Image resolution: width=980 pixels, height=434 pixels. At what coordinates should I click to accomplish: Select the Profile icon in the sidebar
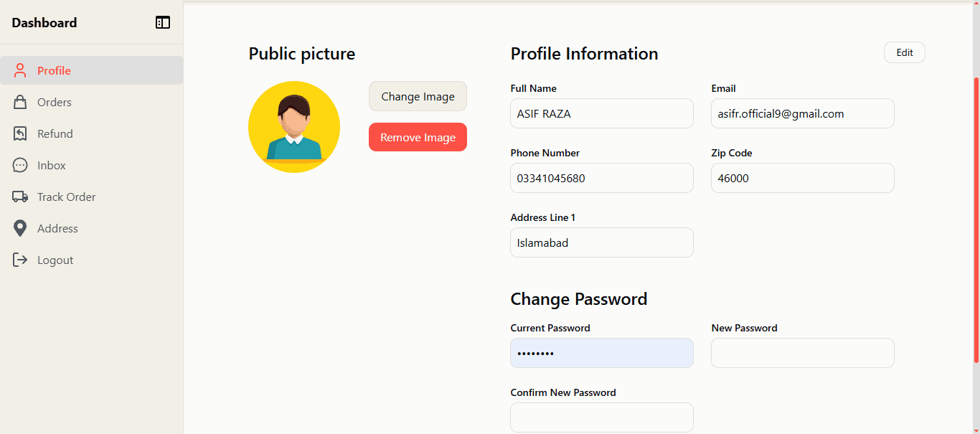19,70
